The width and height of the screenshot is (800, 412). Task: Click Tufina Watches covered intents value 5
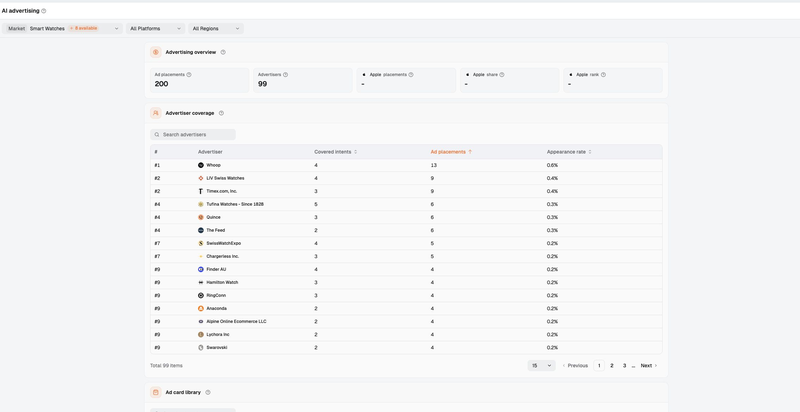point(316,204)
